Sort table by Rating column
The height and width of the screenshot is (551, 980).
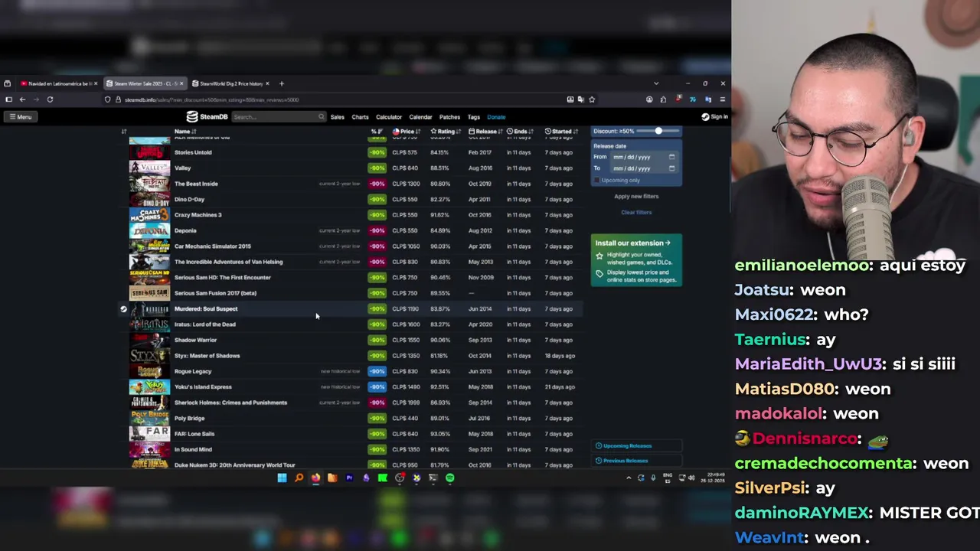(x=444, y=132)
